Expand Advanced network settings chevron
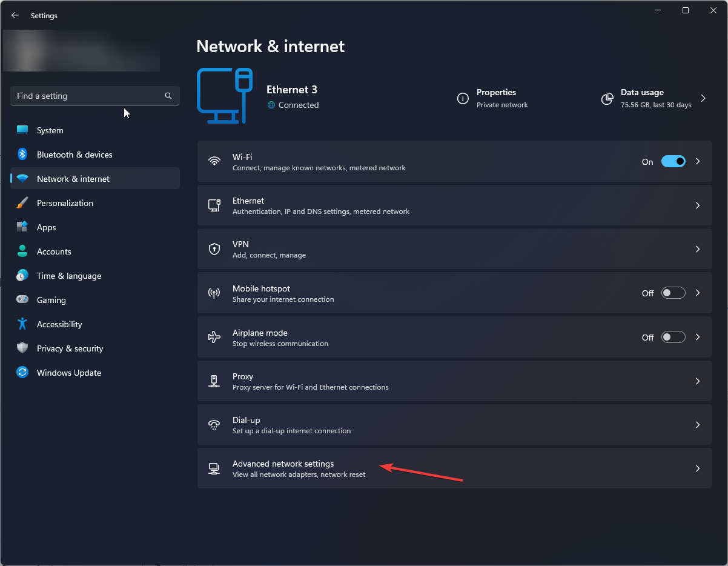The height and width of the screenshot is (566, 728). pos(697,468)
